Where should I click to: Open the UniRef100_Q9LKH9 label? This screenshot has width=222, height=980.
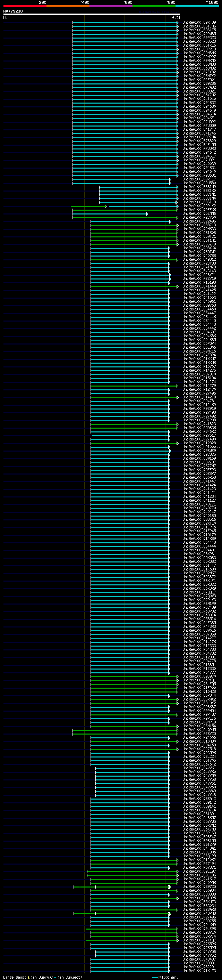[x=199, y=925]
